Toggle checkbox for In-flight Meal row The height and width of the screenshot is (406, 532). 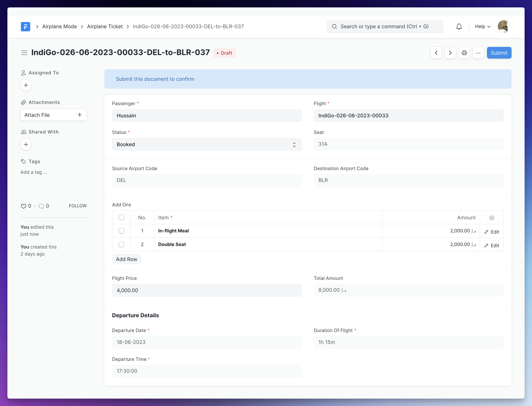[x=121, y=231]
